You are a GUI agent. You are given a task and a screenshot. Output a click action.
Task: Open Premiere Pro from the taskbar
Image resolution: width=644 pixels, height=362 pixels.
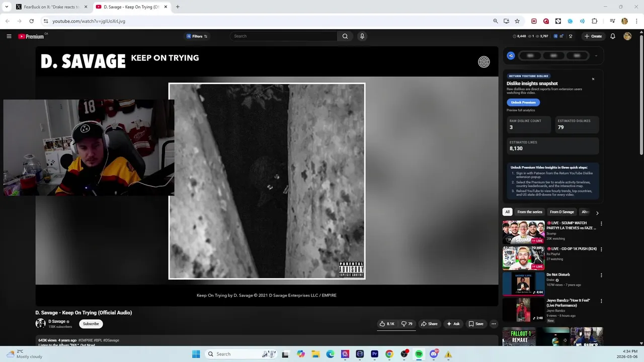[x=374, y=354]
